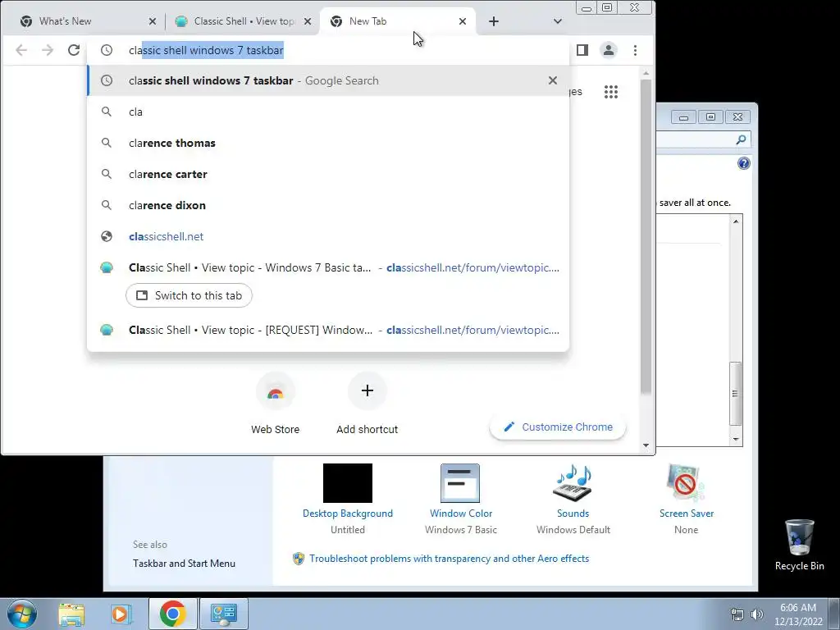Remove the classic shell windows 7 taskbar suggestion
The height and width of the screenshot is (630, 840).
point(552,80)
